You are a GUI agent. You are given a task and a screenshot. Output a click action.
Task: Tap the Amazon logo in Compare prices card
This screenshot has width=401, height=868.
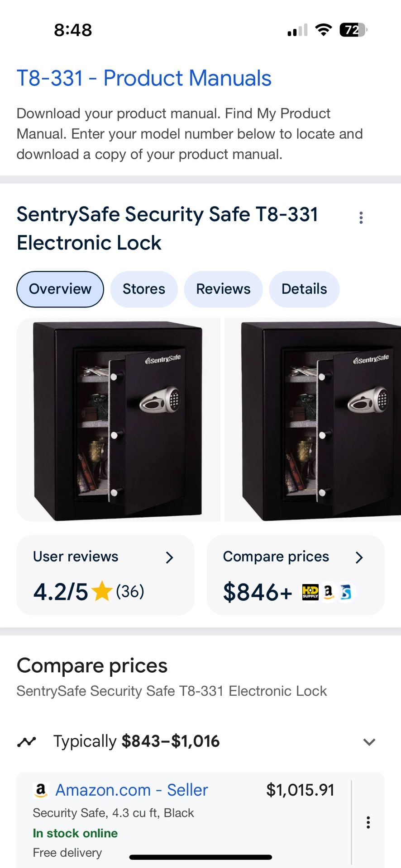pos(329,591)
